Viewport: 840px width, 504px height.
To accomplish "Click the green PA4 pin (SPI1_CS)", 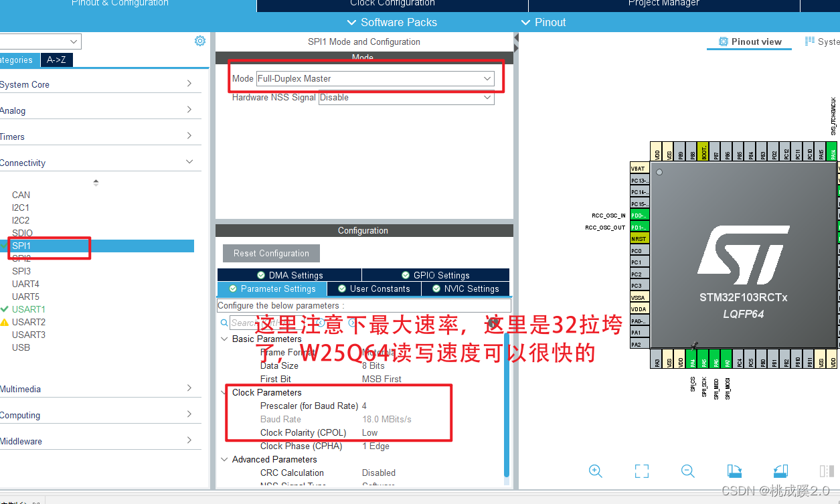I will 692,359.
